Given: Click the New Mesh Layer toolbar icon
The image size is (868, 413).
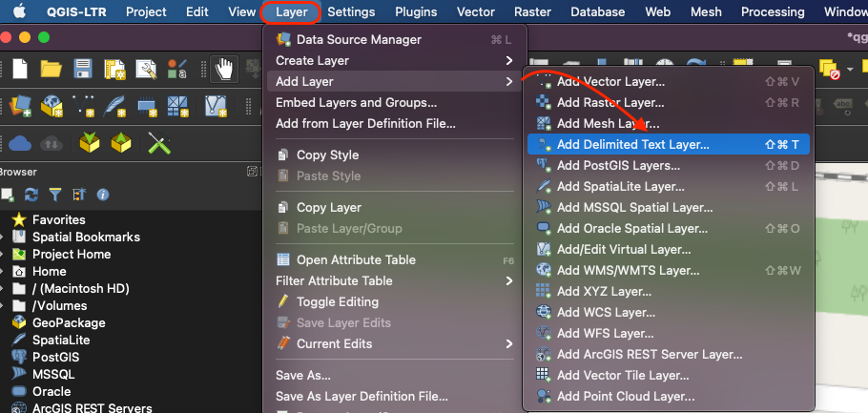Looking at the screenshot, I should click(x=178, y=105).
